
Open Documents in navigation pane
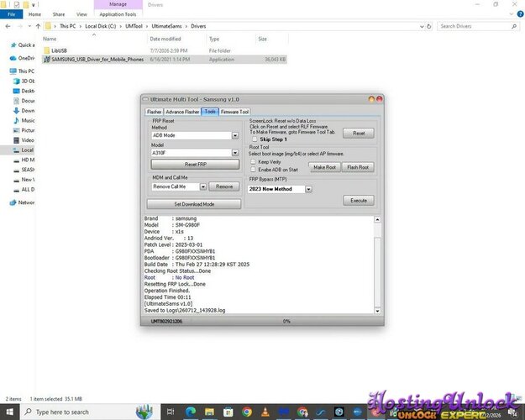tap(24, 101)
